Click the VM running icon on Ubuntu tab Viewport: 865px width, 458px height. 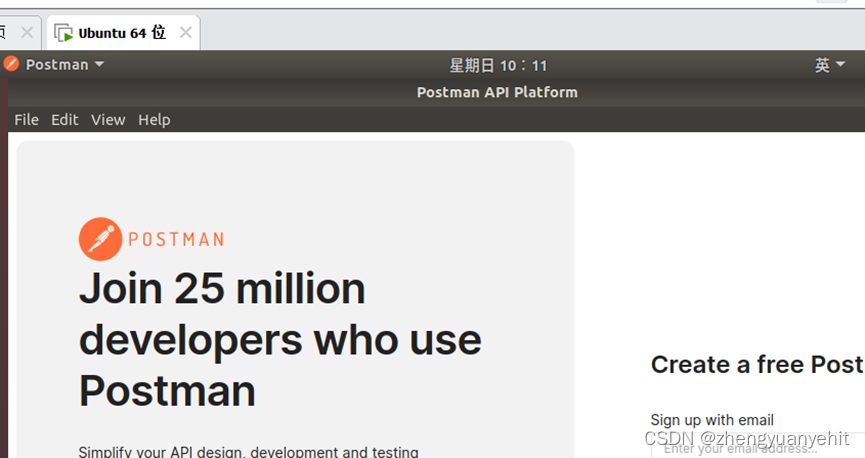click(x=63, y=33)
